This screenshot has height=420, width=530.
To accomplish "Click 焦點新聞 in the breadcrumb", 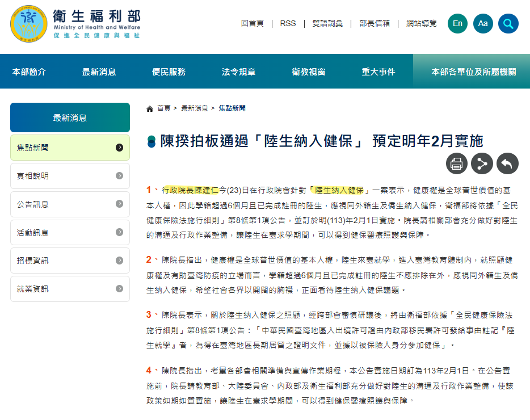I will 232,108.
